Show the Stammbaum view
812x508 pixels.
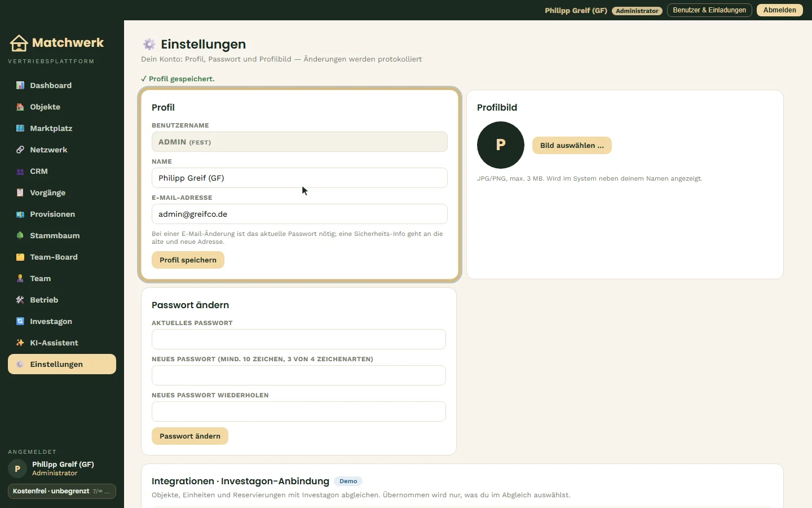pos(62,235)
